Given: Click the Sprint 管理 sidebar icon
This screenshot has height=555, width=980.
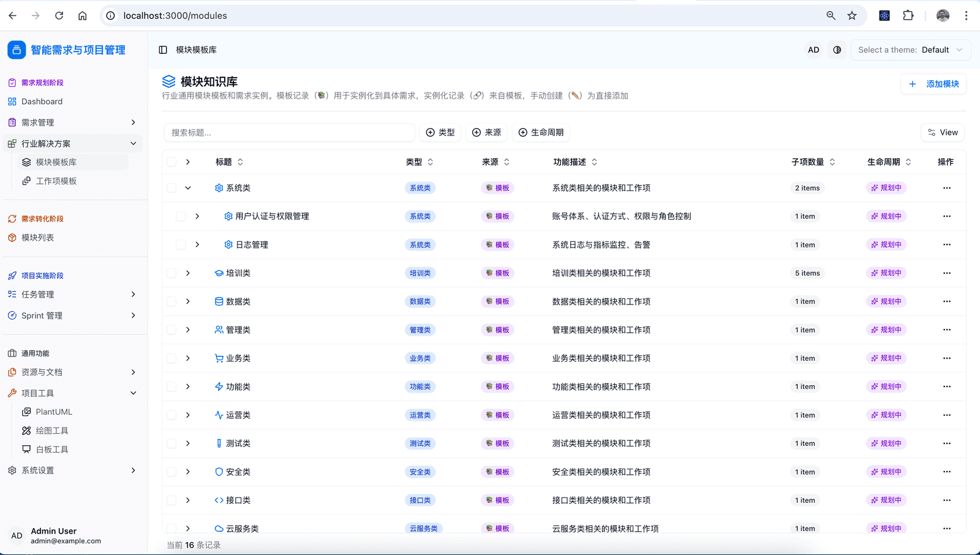Looking at the screenshot, I should 12,315.
